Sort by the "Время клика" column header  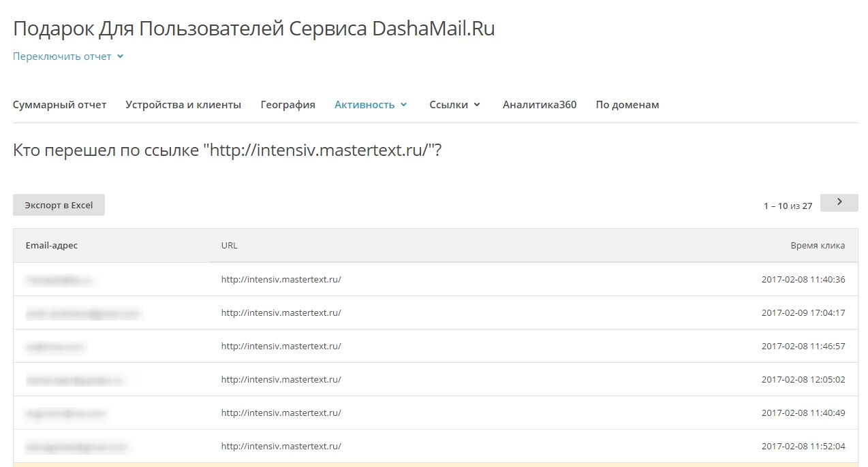coord(818,245)
